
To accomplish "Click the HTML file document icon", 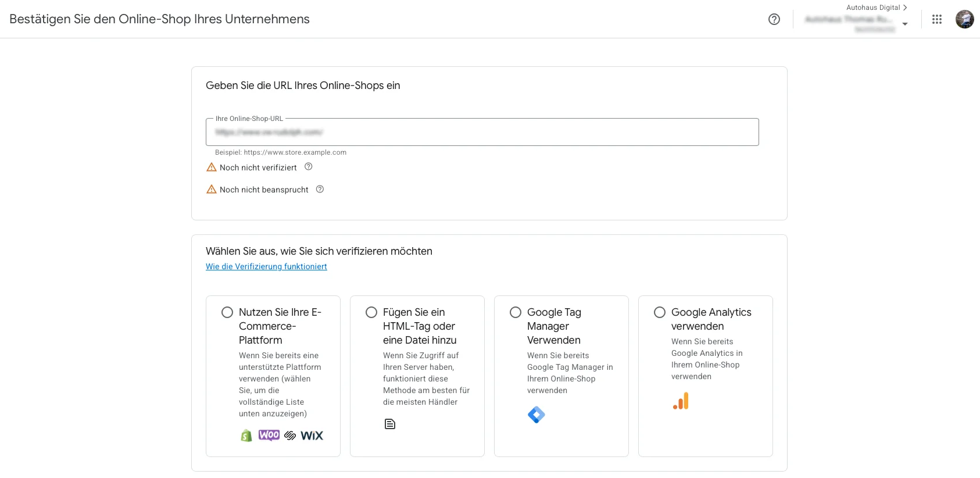I will point(390,424).
